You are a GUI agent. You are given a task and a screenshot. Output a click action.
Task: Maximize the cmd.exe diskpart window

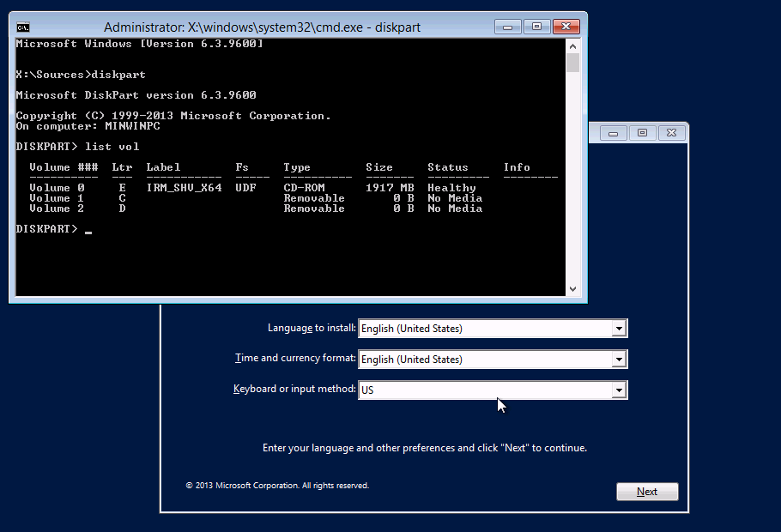click(x=536, y=27)
